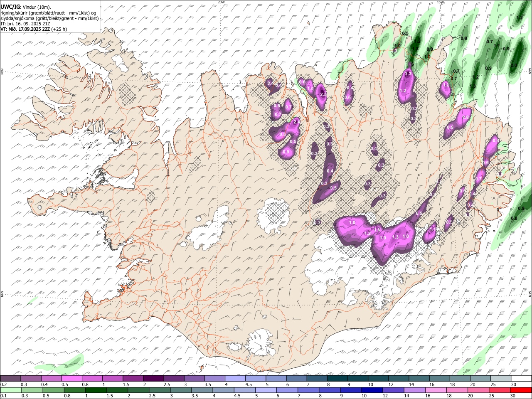This screenshot has height=399, width=532.
Task: Select the white upper swatch after 30
Action: (x=521, y=379)
